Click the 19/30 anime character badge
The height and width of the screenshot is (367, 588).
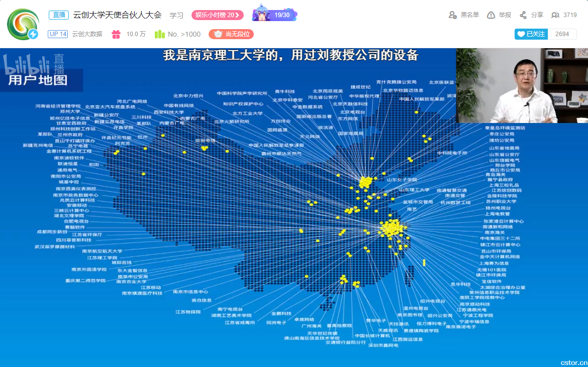[x=274, y=14]
